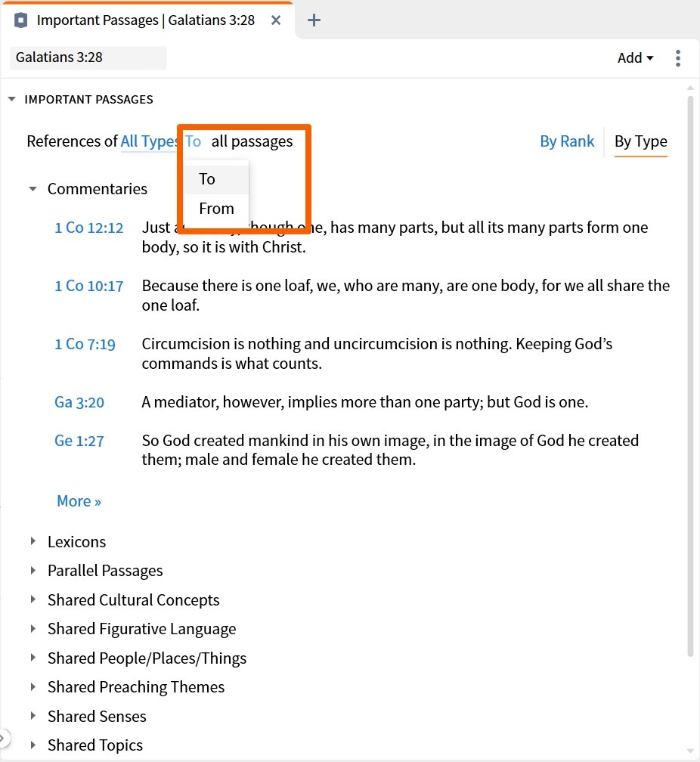Collapse the Important Passages section

tap(11, 99)
